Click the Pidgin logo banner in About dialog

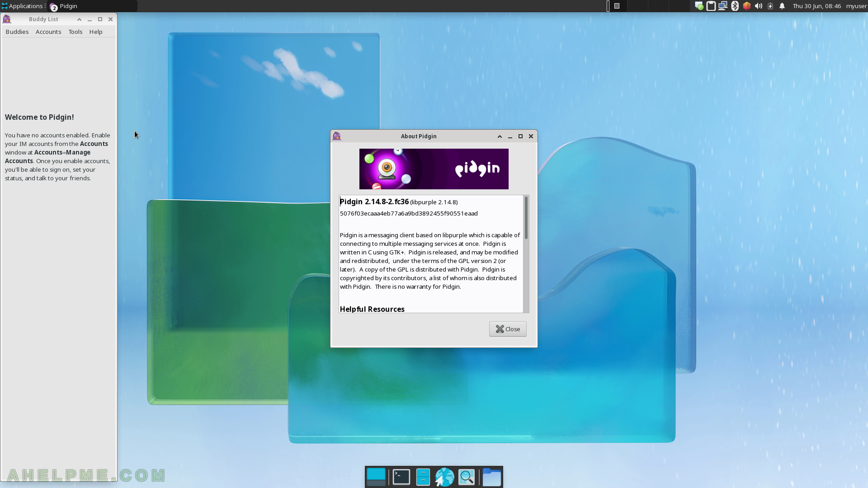[434, 169]
